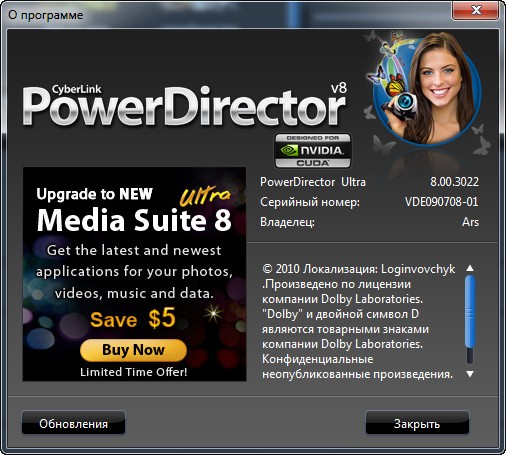The width and height of the screenshot is (506, 455).
Task: Click the version number 8.00.3022
Action: 454,182
